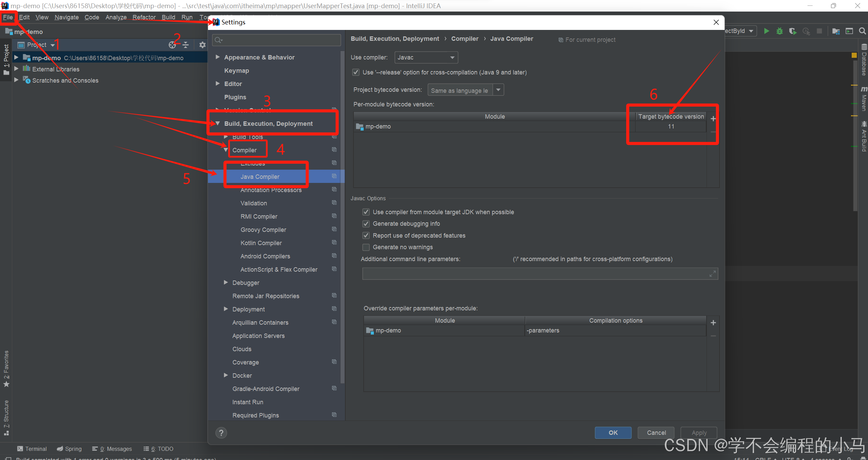Expand the additional command line parameters field
Image resolution: width=868 pixels, height=460 pixels.
[x=712, y=274]
